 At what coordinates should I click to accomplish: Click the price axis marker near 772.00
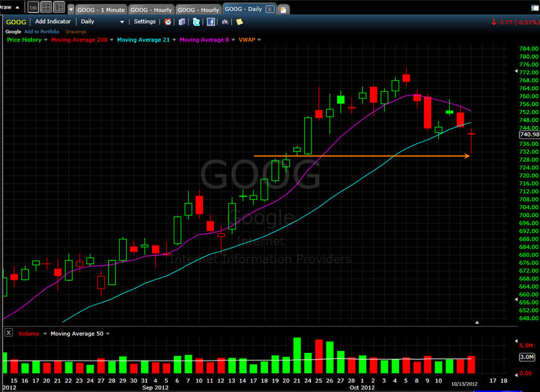click(516, 71)
